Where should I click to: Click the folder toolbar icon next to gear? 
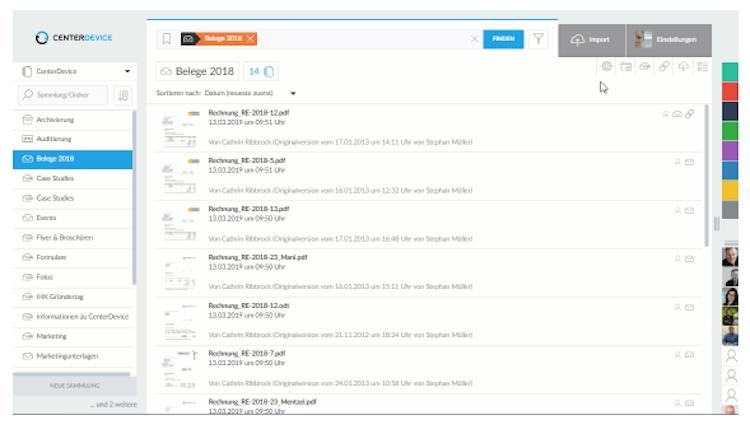click(x=626, y=66)
